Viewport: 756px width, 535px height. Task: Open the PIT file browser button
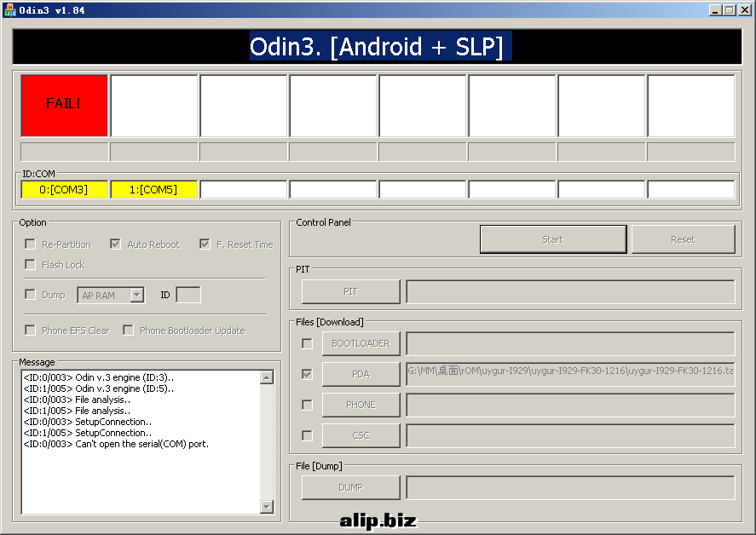coord(351,291)
